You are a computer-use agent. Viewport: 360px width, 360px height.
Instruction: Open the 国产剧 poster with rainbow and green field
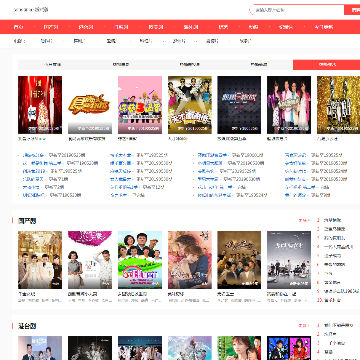click(x=140, y=260)
